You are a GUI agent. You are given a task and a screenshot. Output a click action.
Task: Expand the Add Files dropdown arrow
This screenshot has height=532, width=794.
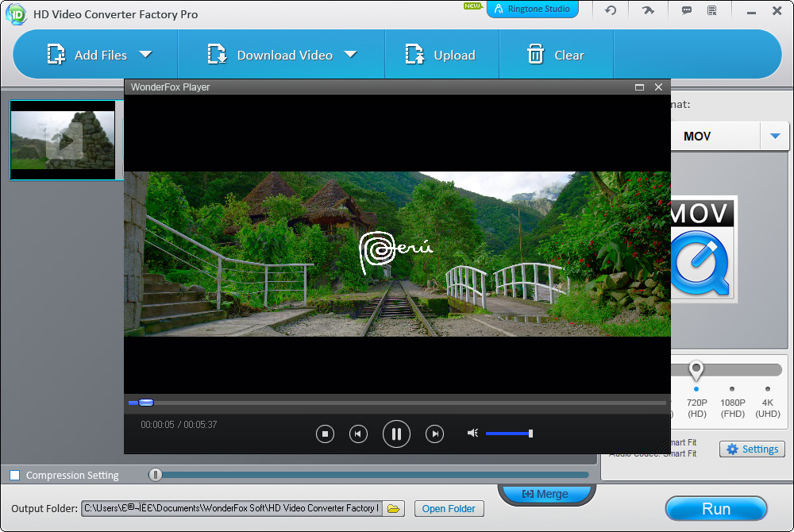[x=146, y=54]
